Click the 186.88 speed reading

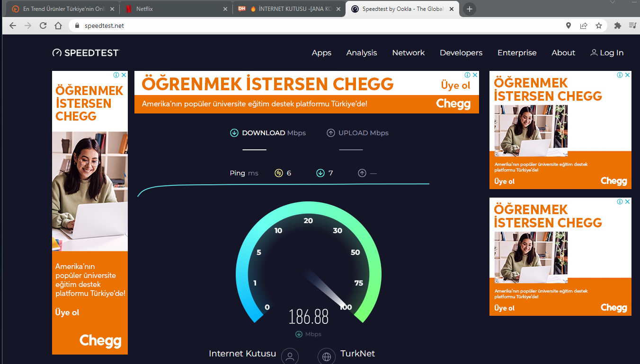(x=309, y=316)
